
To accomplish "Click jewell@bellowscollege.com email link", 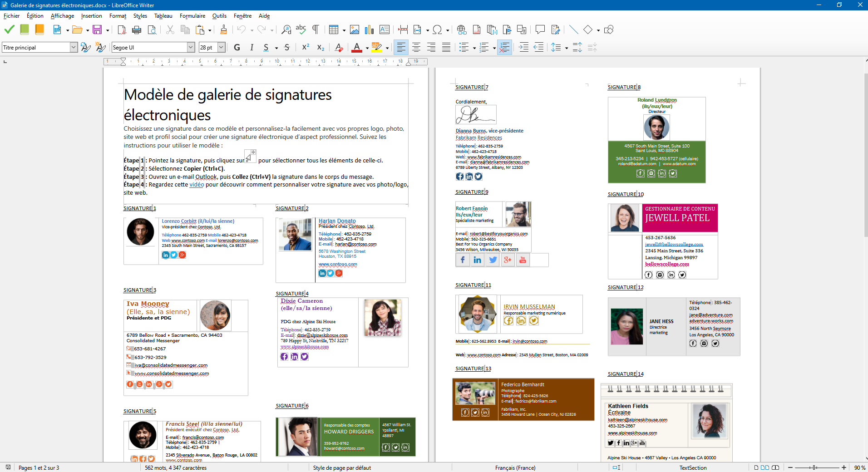I will coord(674,244).
